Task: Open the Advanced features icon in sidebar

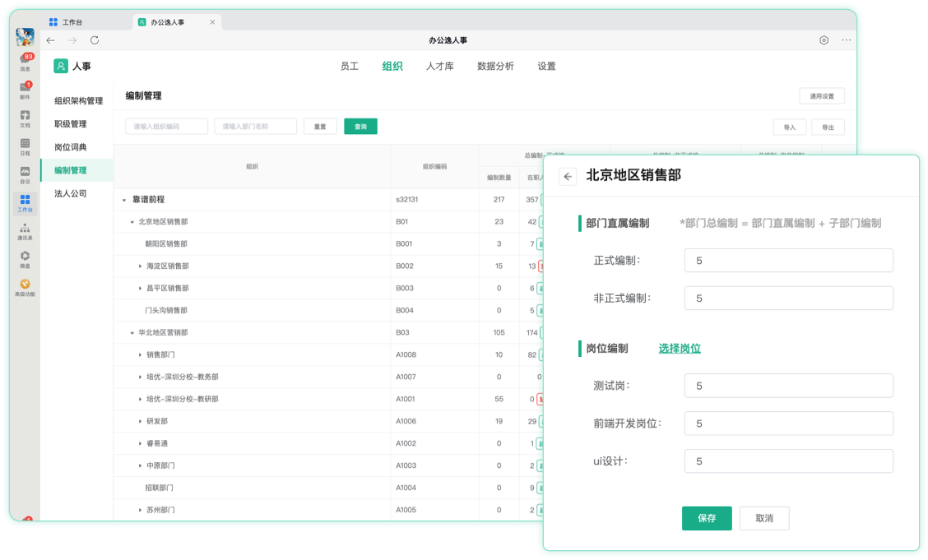Action: click(x=25, y=287)
